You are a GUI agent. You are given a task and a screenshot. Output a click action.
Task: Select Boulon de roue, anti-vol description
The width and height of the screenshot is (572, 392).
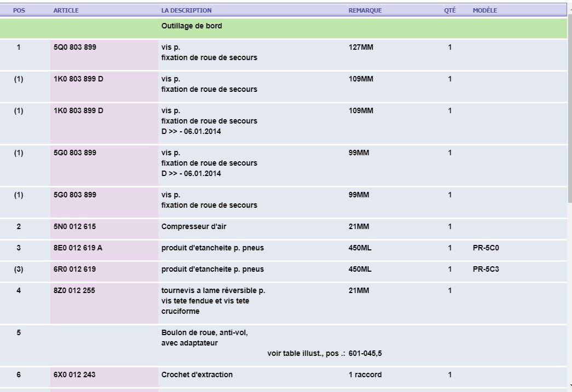pyautogui.click(x=204, y=338)
